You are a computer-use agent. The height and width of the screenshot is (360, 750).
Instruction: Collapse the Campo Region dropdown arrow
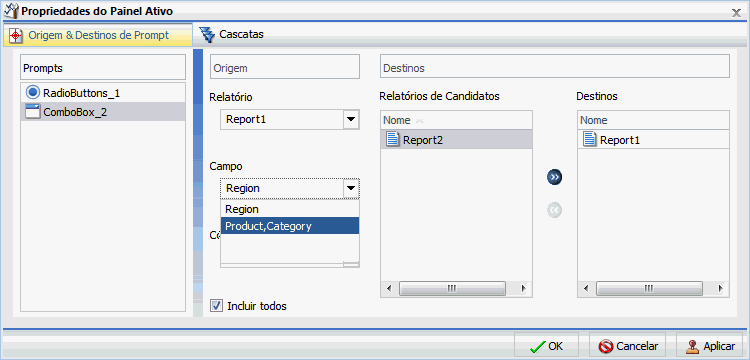pyautogui.click(x=351, y=188)
